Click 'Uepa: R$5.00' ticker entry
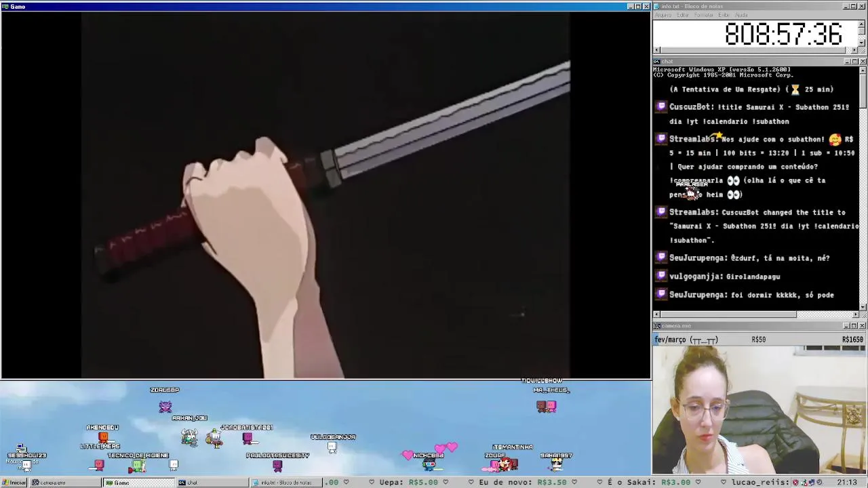 pos(409,483)
